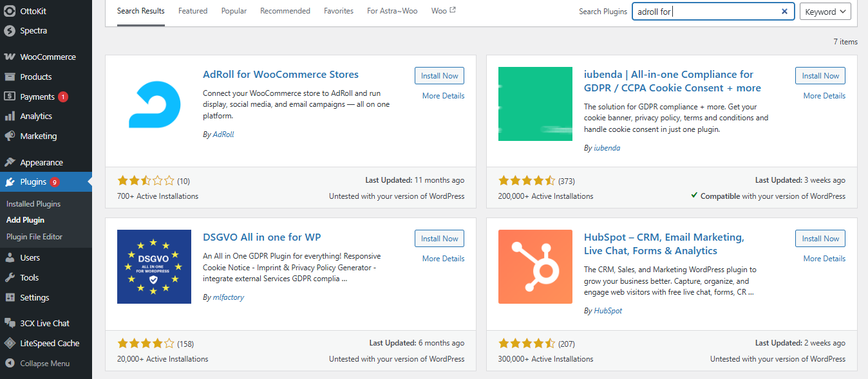View More Details for HubSpot plugin
This screenshot has width=868, height=379.
click(824, 259)
